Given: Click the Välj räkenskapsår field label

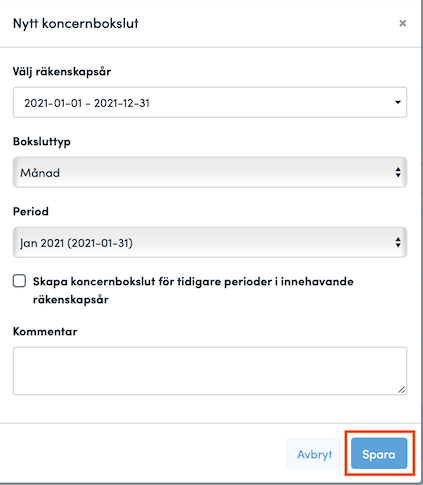Looking at the screenshot, I should (62, 72).
